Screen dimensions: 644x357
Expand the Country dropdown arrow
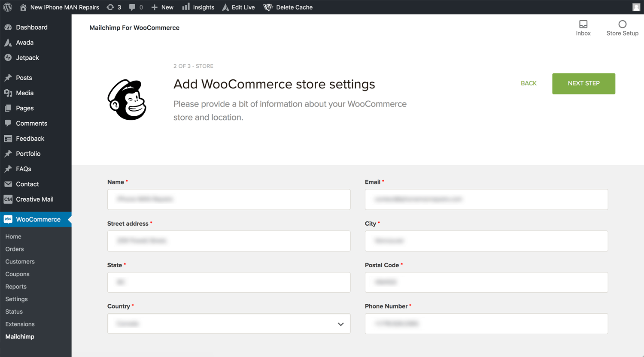[x=340, y=324]
